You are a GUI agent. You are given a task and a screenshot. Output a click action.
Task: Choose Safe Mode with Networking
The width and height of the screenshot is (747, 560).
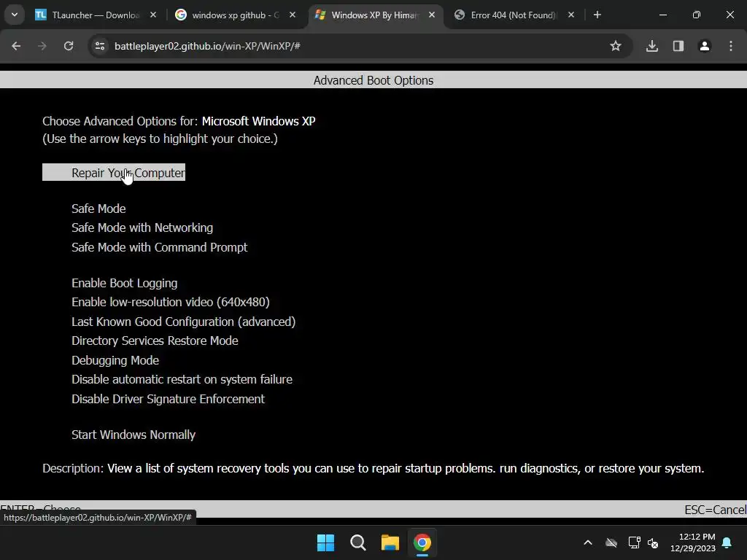[142, 228]
